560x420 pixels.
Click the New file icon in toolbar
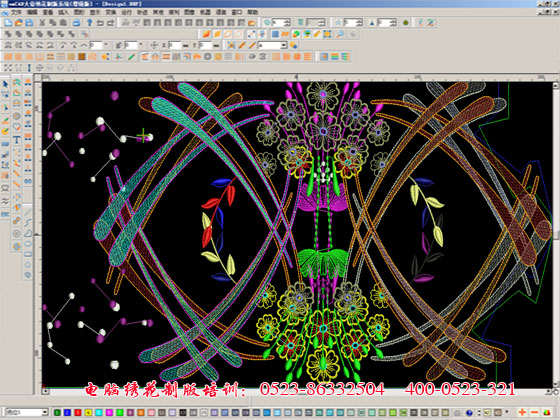click(x=8, y=22)
